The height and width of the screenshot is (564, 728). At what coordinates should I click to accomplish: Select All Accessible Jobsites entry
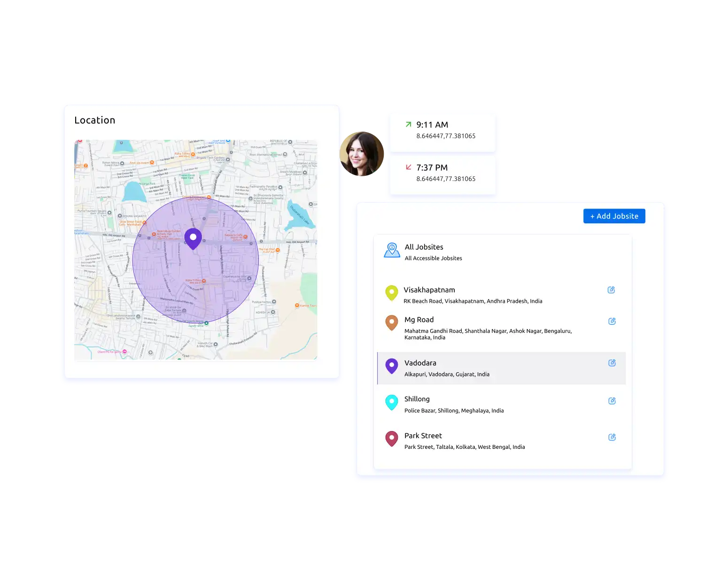pyautogui.click(x=433, y=258)
